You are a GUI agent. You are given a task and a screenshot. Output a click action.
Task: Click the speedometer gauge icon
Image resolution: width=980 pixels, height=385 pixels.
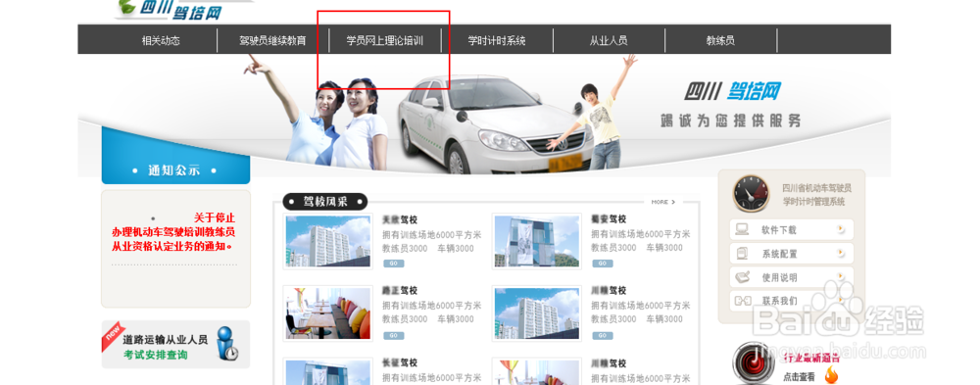pyautogui.click(x=752, y=194)
